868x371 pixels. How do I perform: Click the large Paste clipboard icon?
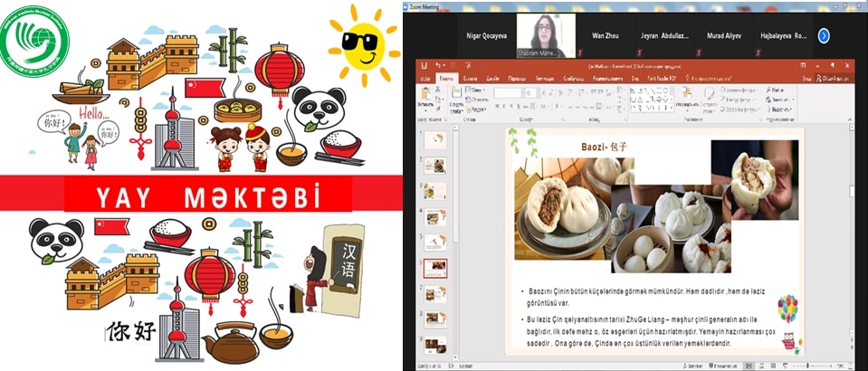[426, 94]
